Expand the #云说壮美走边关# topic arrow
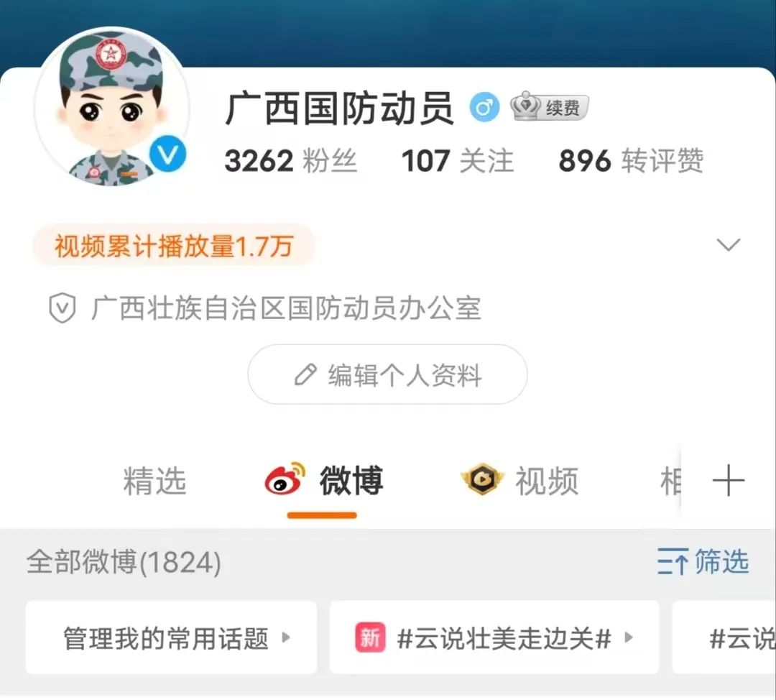This screenshot has height=700, width=776. click(629, 637)
